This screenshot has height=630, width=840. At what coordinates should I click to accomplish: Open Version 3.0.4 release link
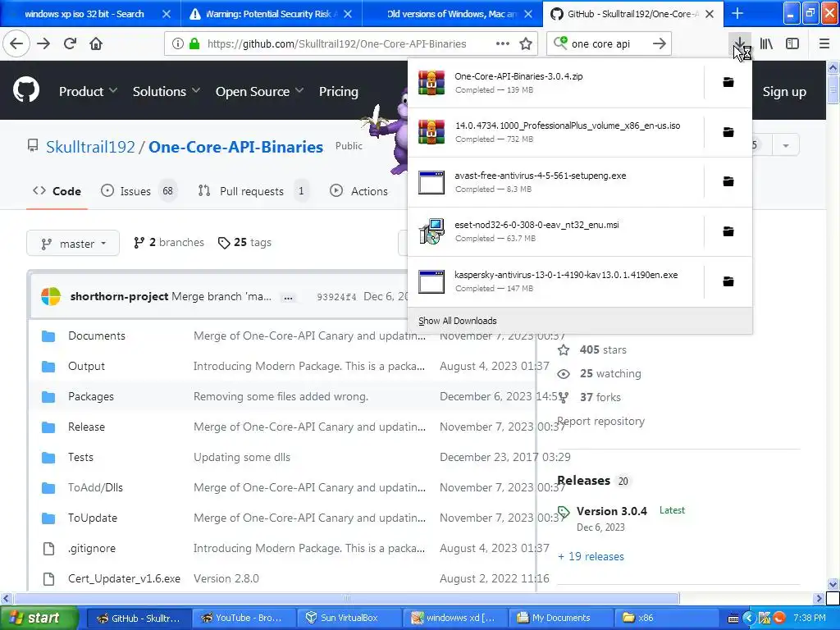click(x=612, y=511)
